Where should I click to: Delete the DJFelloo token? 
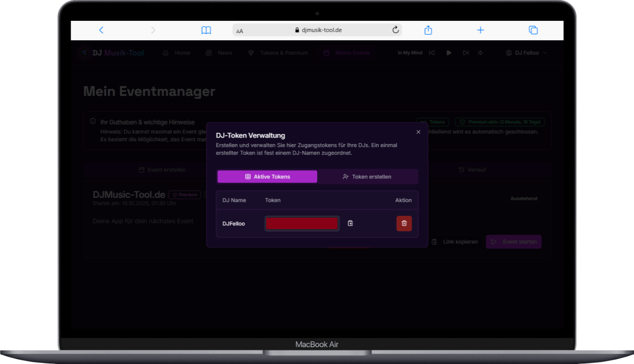click(404, 223)
